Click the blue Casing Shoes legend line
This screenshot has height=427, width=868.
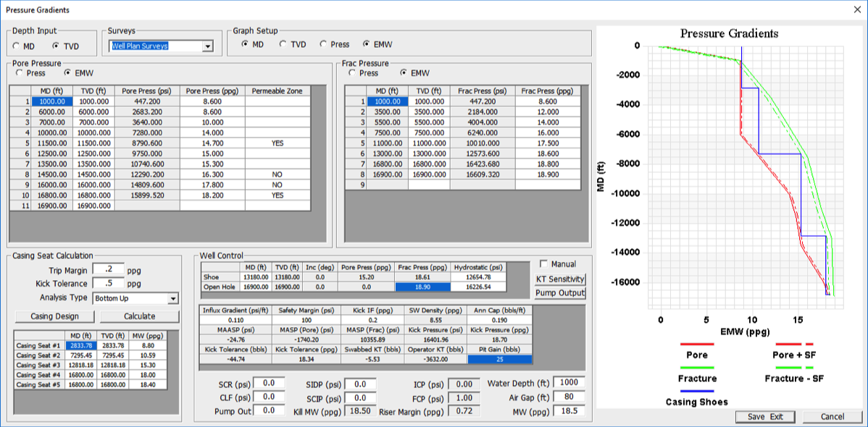click(696, 391)
